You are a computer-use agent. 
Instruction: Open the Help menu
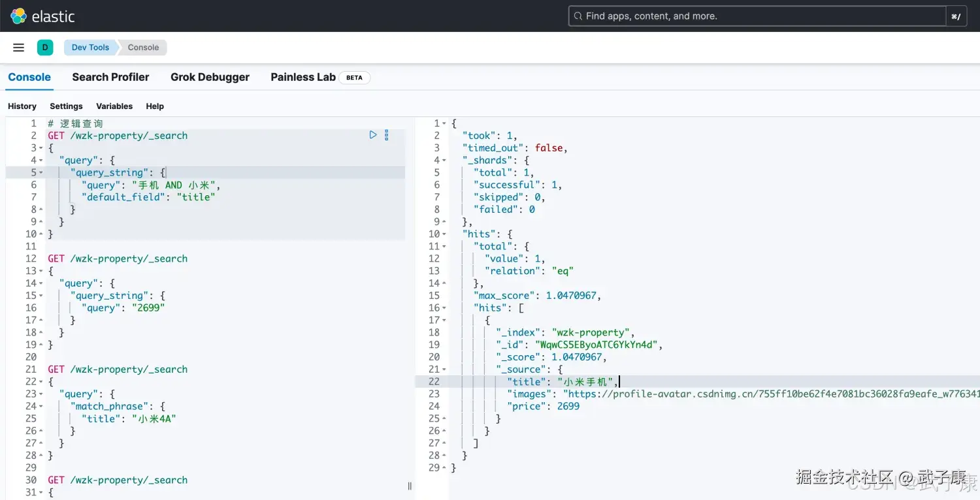[x=155, y=106]
